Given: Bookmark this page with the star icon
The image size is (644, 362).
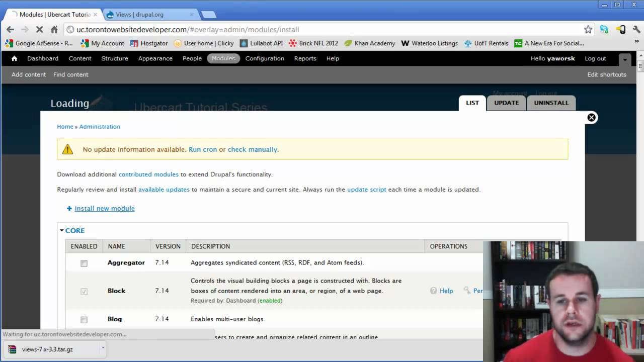Looking at the screenshot, I should pyautogui.click(x=588, y=30).
